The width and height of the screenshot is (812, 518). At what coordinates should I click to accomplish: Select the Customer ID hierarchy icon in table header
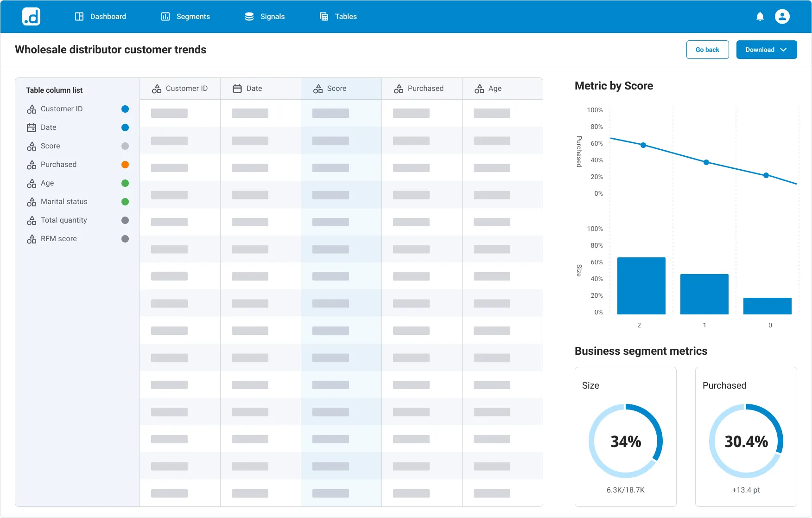pyautogui.click(x=156, y=88)
